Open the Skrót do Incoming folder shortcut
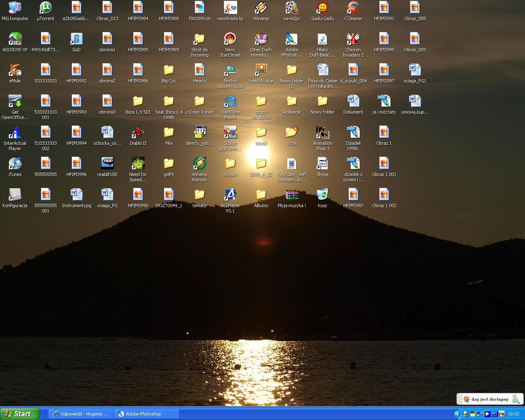The image size is (525, 420). [199, 45]
